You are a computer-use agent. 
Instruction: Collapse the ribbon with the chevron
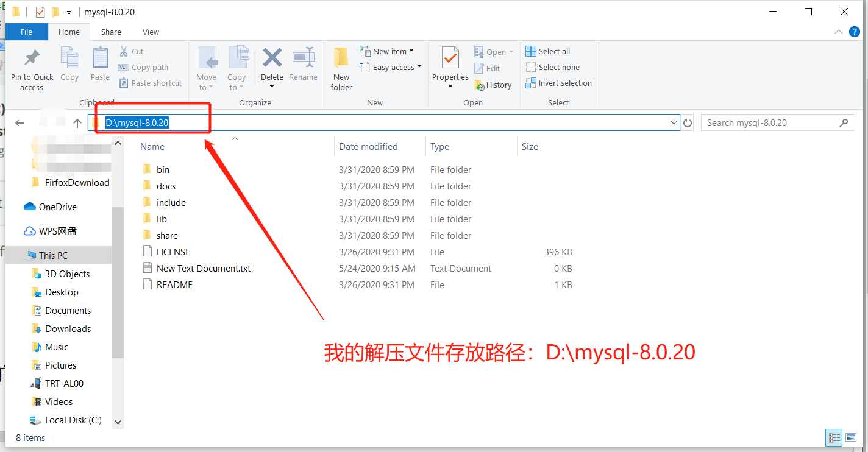pyautogui.click(x=840, y=32)
